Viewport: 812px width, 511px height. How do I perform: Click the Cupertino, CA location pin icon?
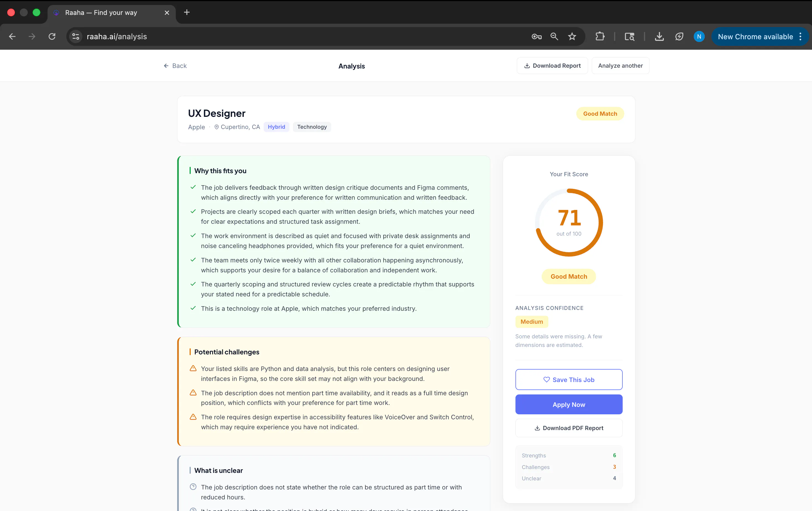216,127
